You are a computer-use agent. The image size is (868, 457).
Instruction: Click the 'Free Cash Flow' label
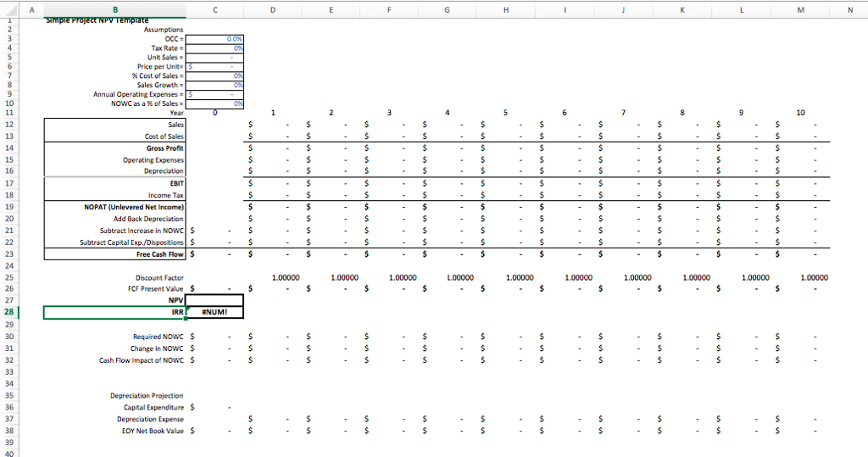click(x=160, y=254)
